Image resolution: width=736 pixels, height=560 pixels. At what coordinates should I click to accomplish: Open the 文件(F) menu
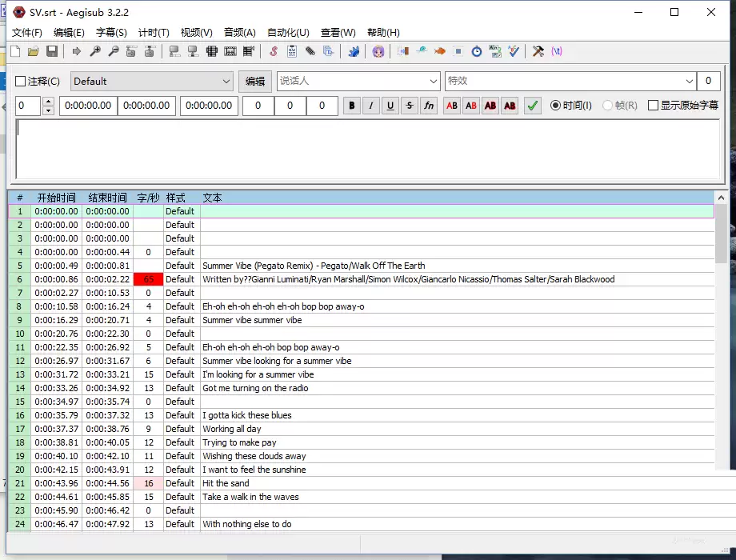26,32
